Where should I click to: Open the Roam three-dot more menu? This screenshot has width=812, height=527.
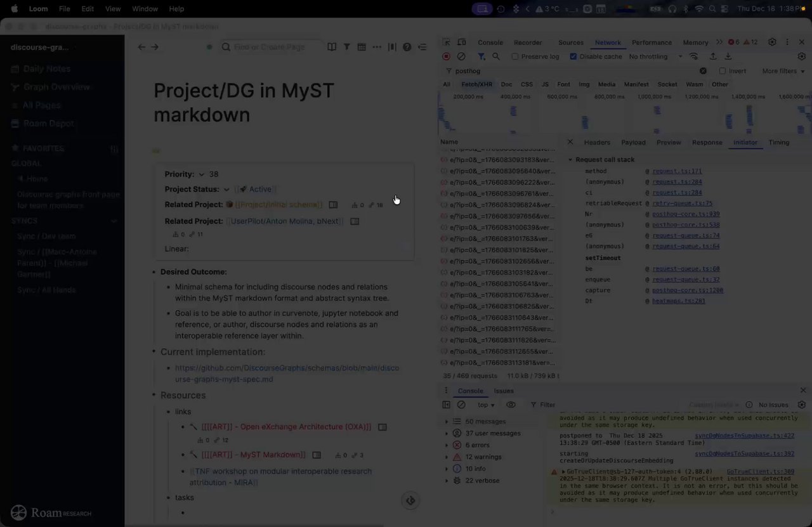(377, 47)
